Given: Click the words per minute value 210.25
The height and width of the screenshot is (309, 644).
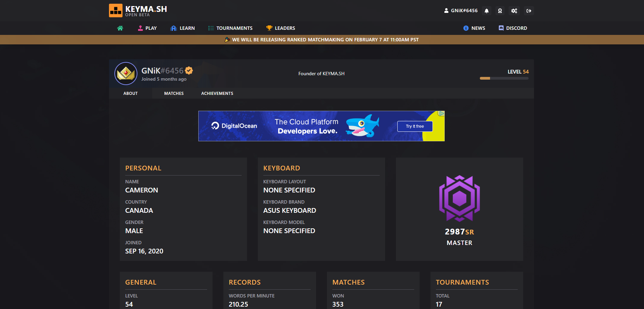Looking at the screenshot, I should (238, 304).
